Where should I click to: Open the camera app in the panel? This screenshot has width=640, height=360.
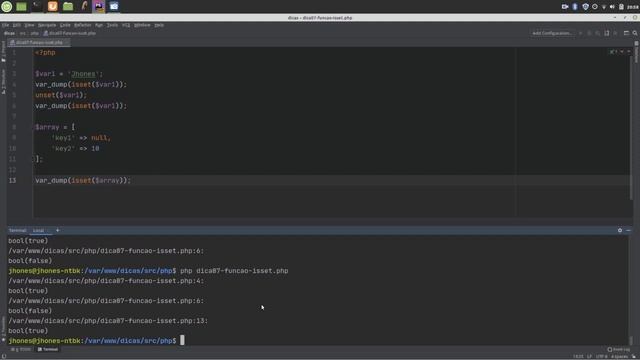click(x=114, y=6)
